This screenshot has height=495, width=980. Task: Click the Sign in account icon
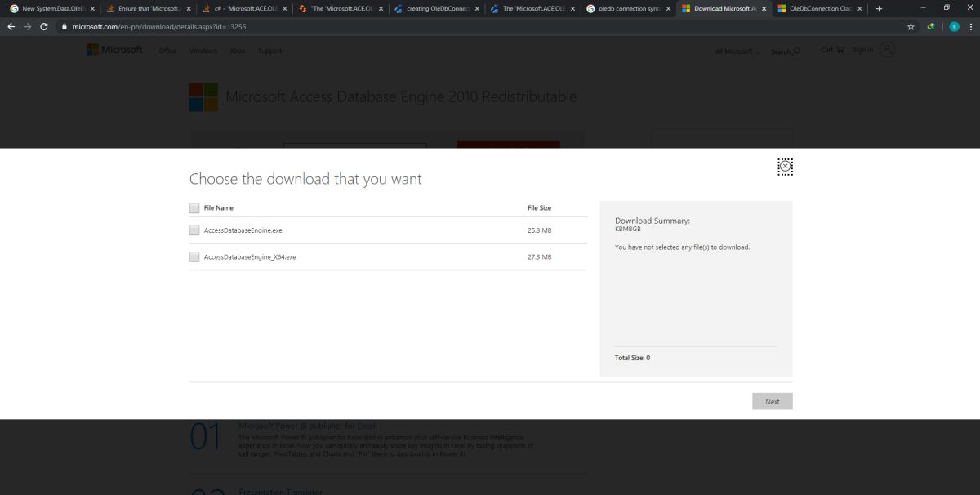click(x=888, y=50)
